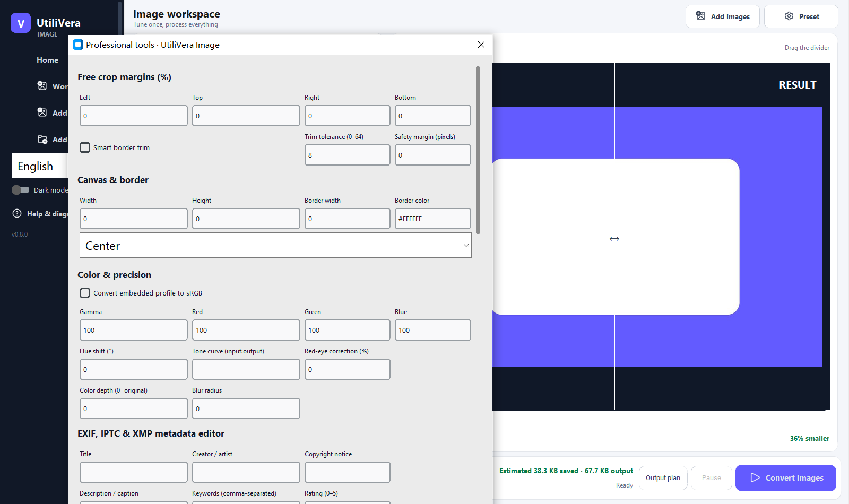Viewport: 849px width, 504px height.
Task: Click the 'EXIF, IPTC & XMP metadata editor' heading
Action: 151,433
